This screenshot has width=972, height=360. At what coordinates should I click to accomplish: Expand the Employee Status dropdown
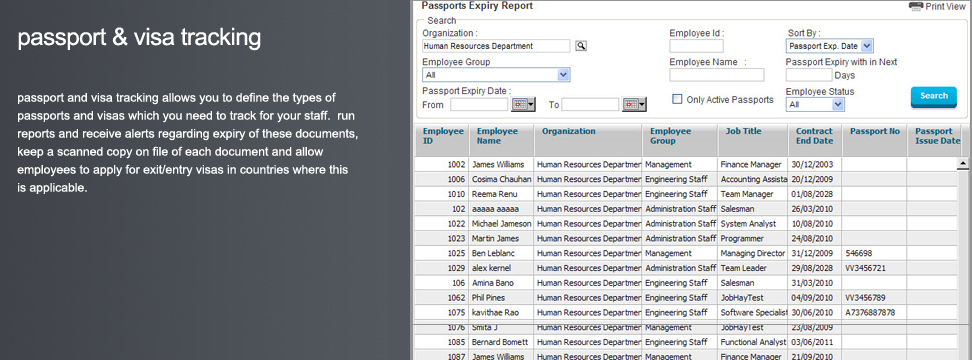coord(838,105)
